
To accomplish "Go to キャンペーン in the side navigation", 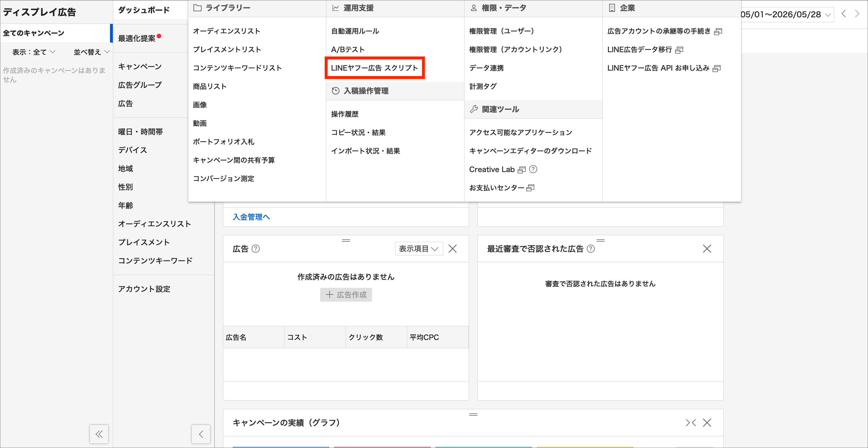I will pyautogui.click(x=140, y=67).
